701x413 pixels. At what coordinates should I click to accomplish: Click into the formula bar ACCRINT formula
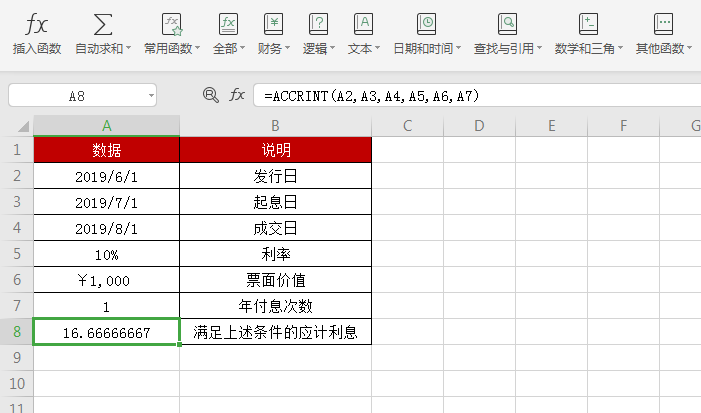pos(450,95)
